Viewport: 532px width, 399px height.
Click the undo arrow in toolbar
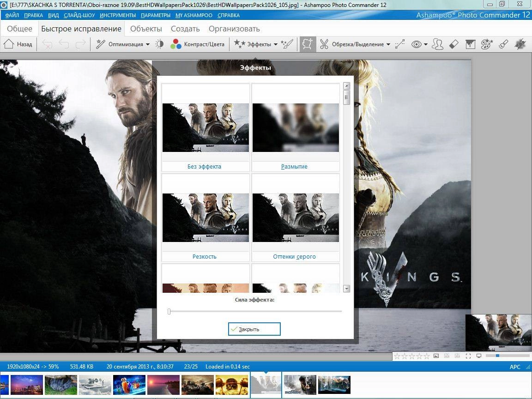64,44
